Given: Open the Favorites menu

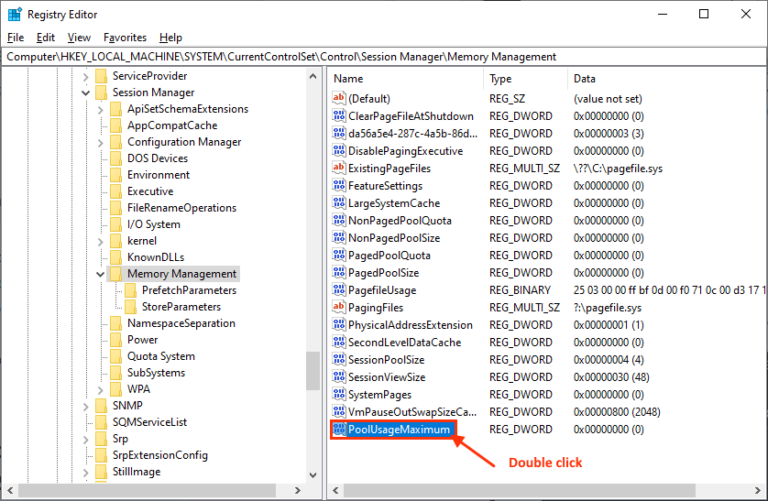Looking at the screenshot, I should click(124, 37).
